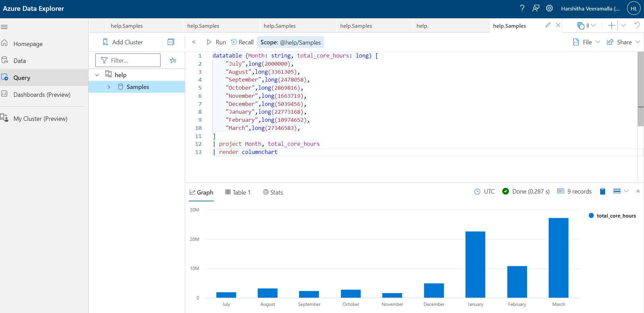Collapse the connections pane with double chevron
644x313 pixels.
[x=194, y=42]
